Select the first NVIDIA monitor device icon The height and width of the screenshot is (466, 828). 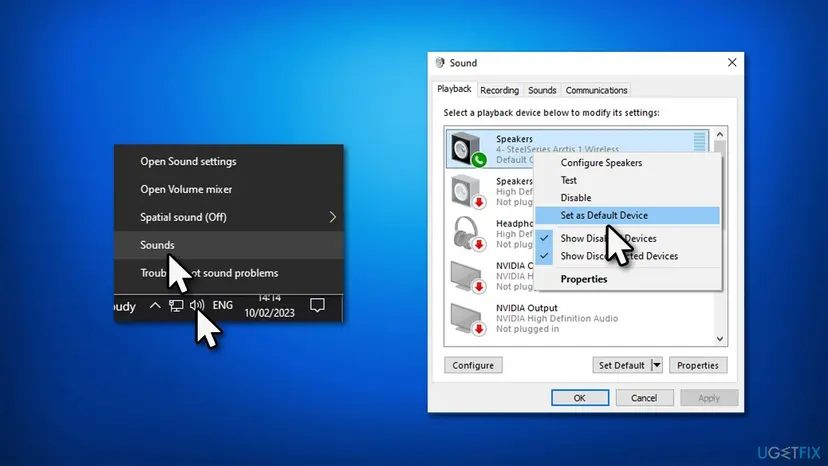468,276
